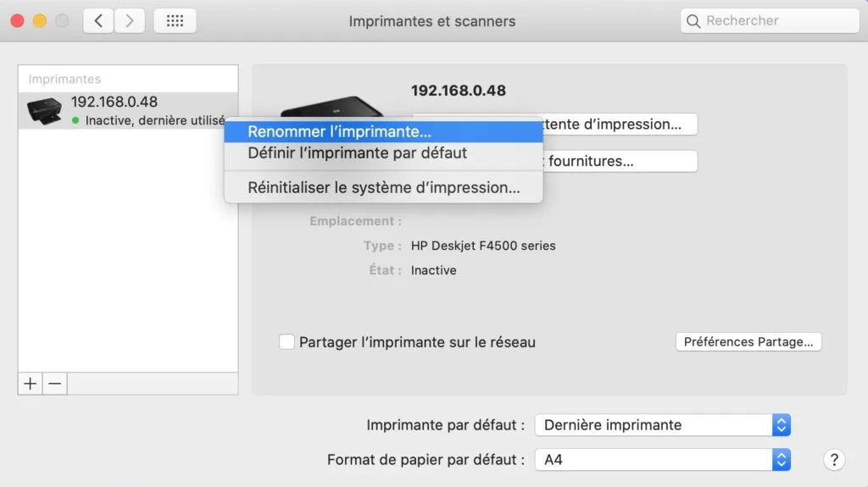
Task: Click the Emplacement label
Action: pos(355,221)
